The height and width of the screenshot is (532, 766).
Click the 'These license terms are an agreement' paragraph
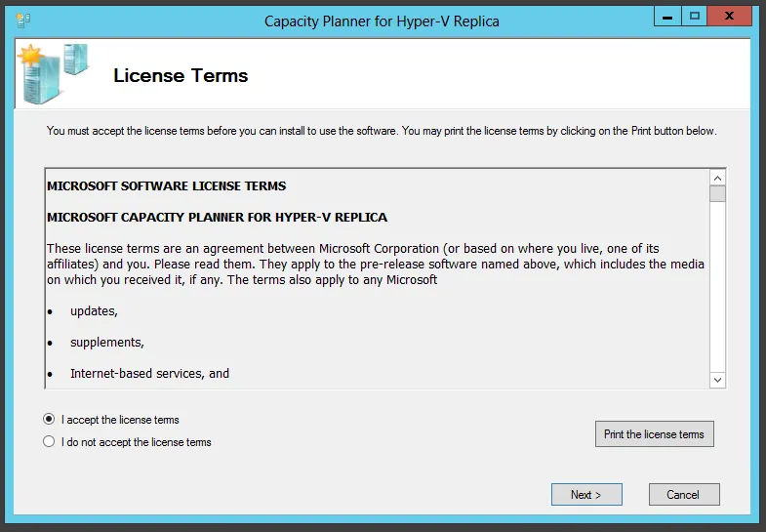coord(375,265)
